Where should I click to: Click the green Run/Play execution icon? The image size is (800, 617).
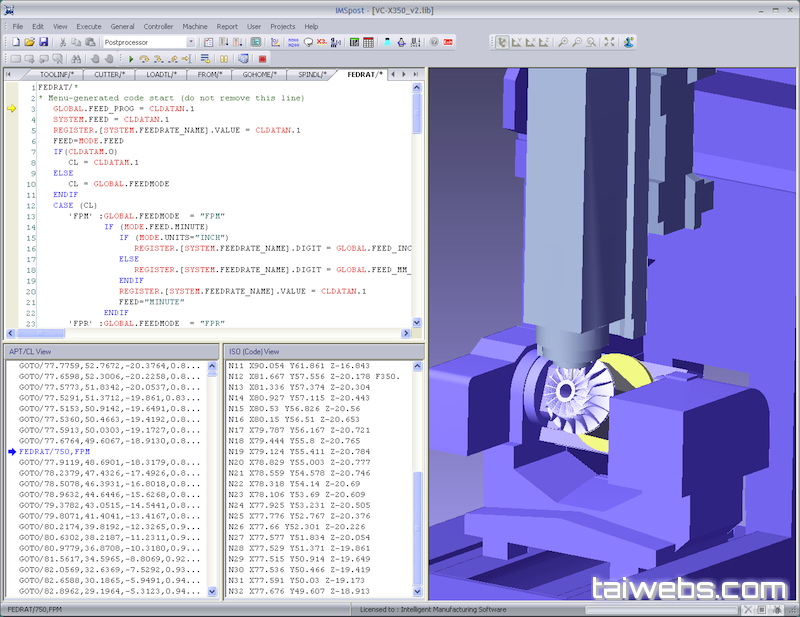131,59
